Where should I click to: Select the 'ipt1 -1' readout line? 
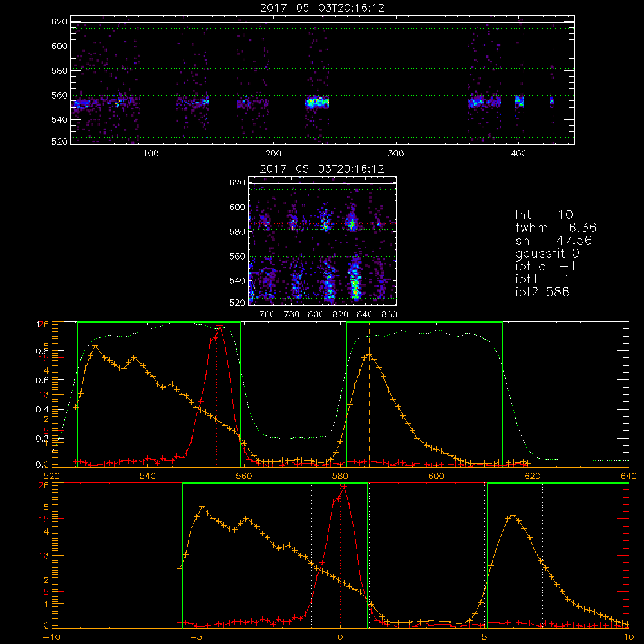(542, 279)
